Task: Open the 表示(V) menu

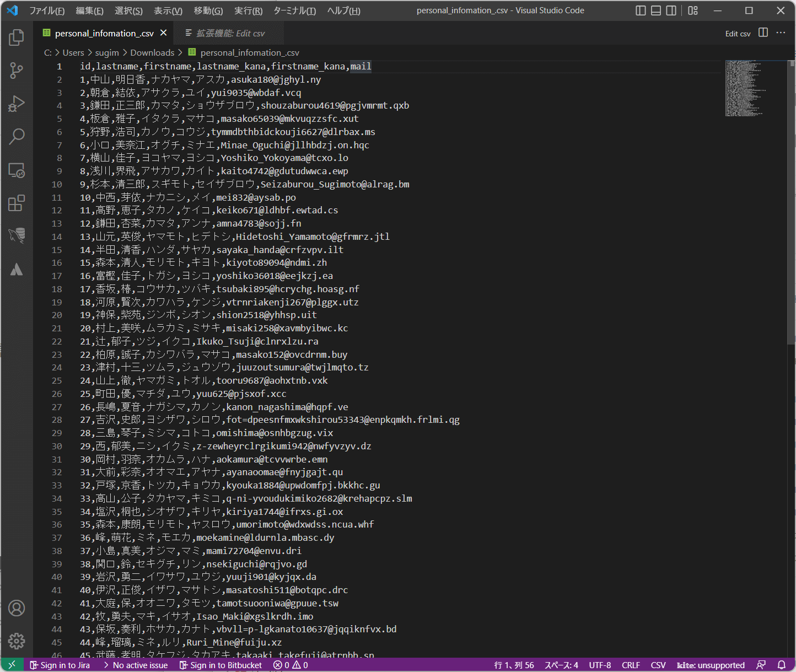Action: (x=168, y=10)
